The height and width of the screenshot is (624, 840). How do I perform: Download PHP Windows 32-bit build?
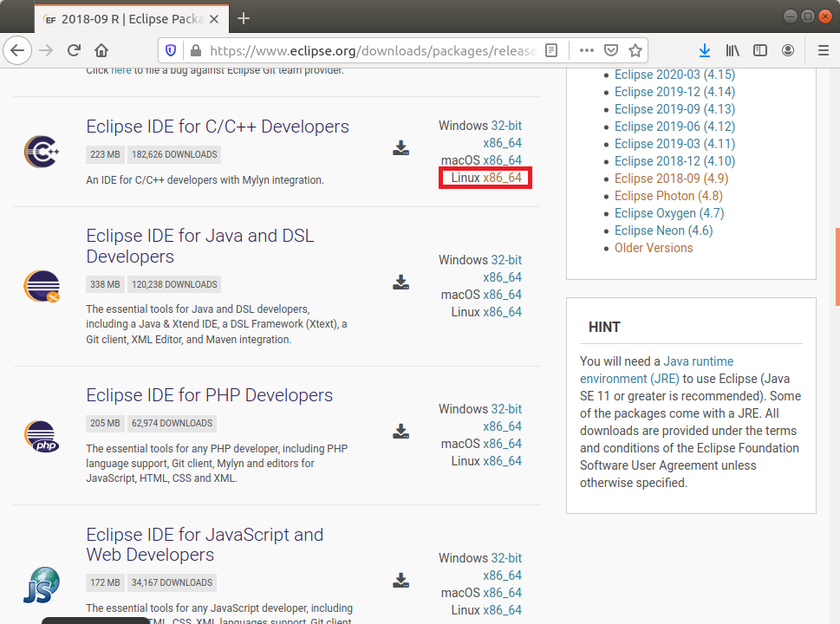click(x=506, y=409)
